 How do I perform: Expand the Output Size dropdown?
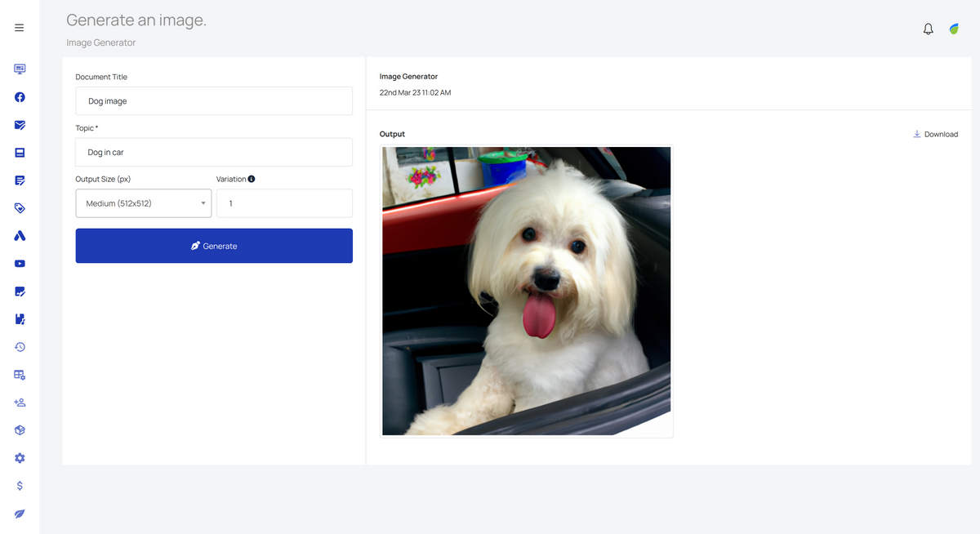coord(144,203)
